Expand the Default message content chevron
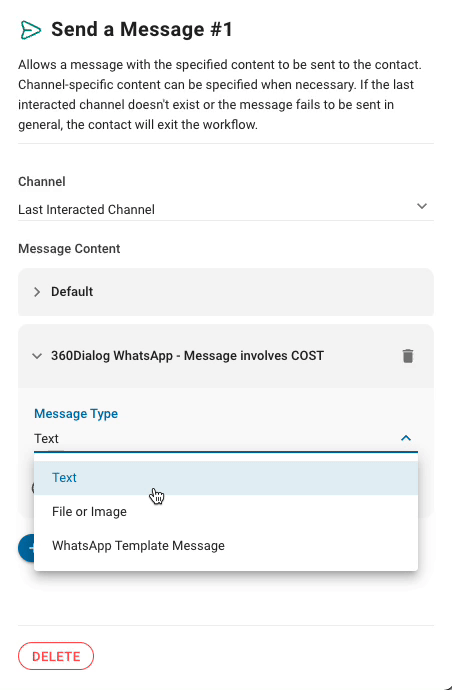Viewport: 452px width, 690px height. (x=37, y=292)
